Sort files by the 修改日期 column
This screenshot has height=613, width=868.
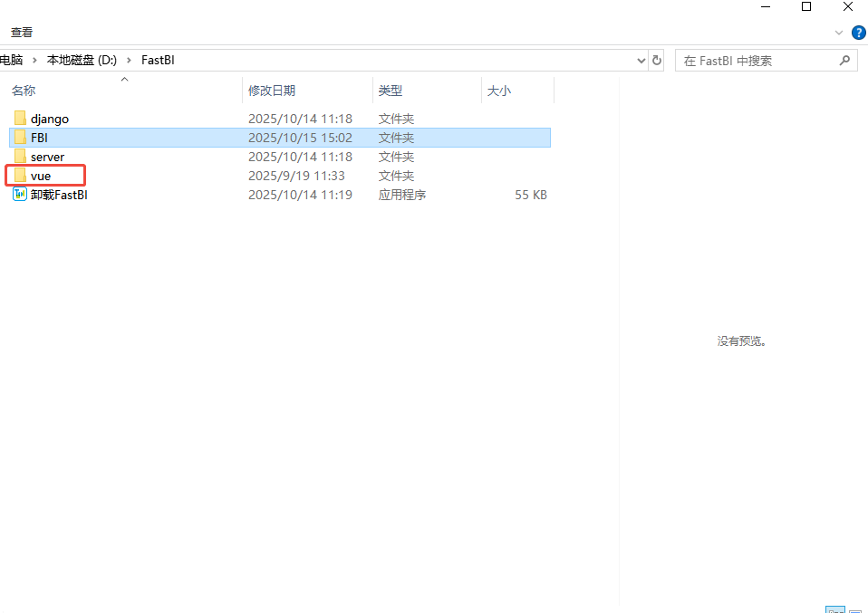tap(272, 91)
